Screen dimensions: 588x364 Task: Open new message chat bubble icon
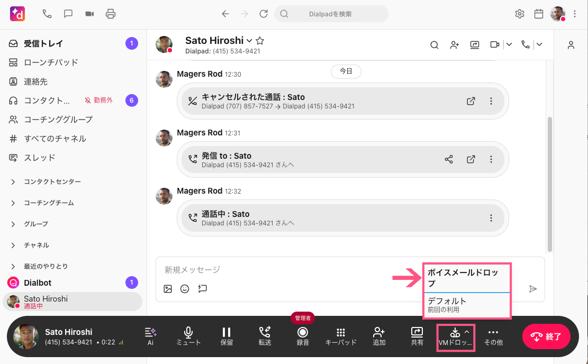point(68,14)
